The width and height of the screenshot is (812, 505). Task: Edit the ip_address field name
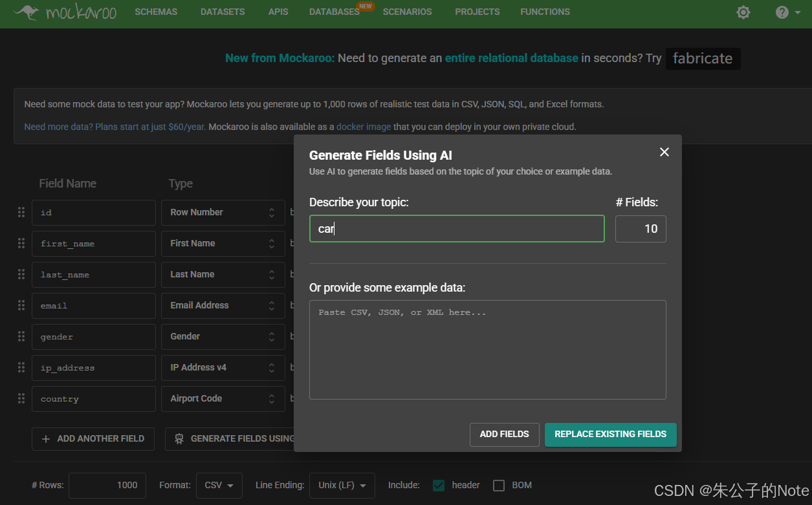(94, 367)
